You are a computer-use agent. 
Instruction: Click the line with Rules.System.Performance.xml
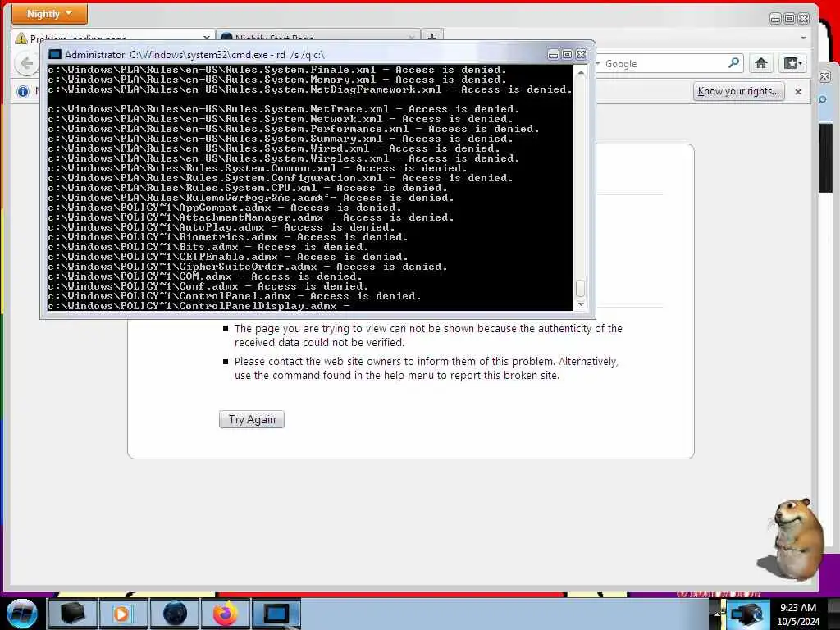(294, 129)
